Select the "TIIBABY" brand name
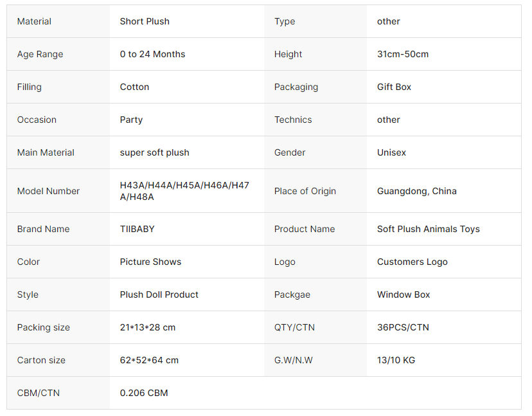Viewport: 532px width, 416px height. click(x=137, y=229)
